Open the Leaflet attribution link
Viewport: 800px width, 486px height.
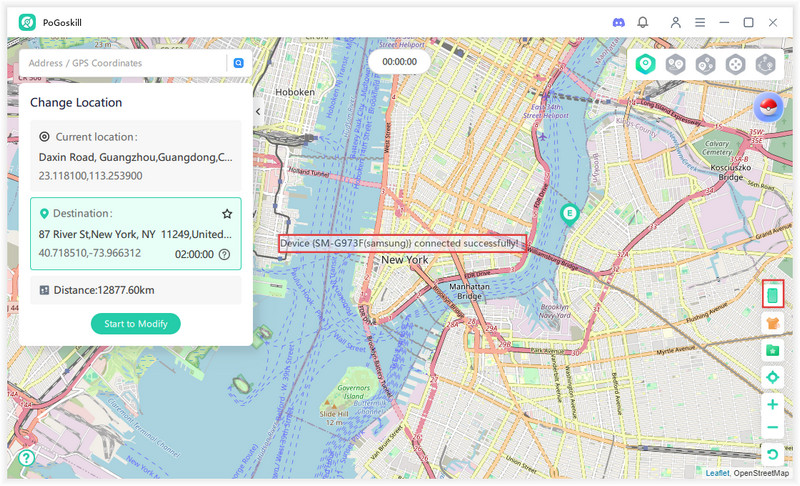[x=717, y=473]
